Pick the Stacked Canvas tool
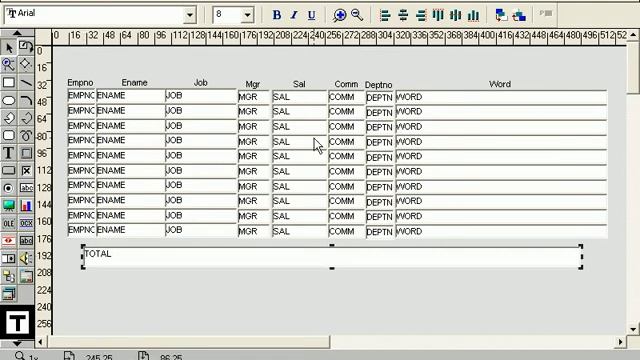This screenshot has height=360, width=640. (9, 294)
